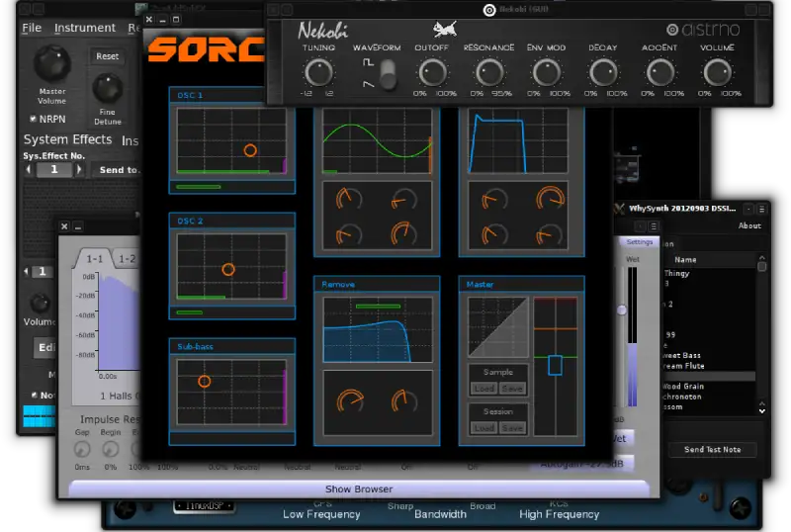Click the WhySynth patch list scrollbar thumb
Image resolution: width=791 pixels, height=532 pixels.
coord(761,266)
